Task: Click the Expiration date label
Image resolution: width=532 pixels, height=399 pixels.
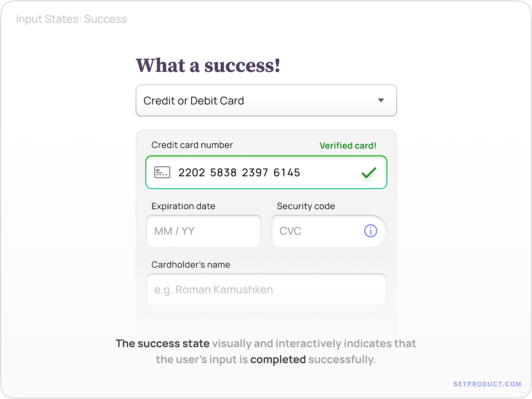Action: (184, 206)
